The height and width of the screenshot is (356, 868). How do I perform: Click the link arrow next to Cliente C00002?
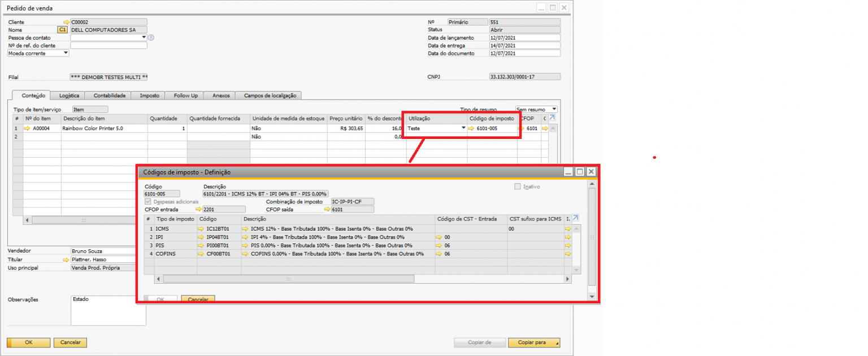[66, 22]
